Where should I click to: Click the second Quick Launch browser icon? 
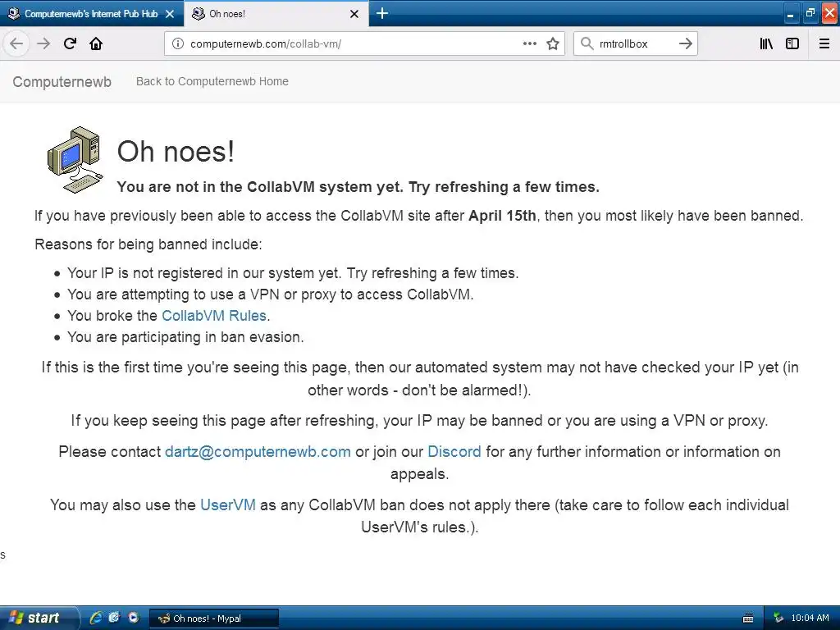pos(114,618)
